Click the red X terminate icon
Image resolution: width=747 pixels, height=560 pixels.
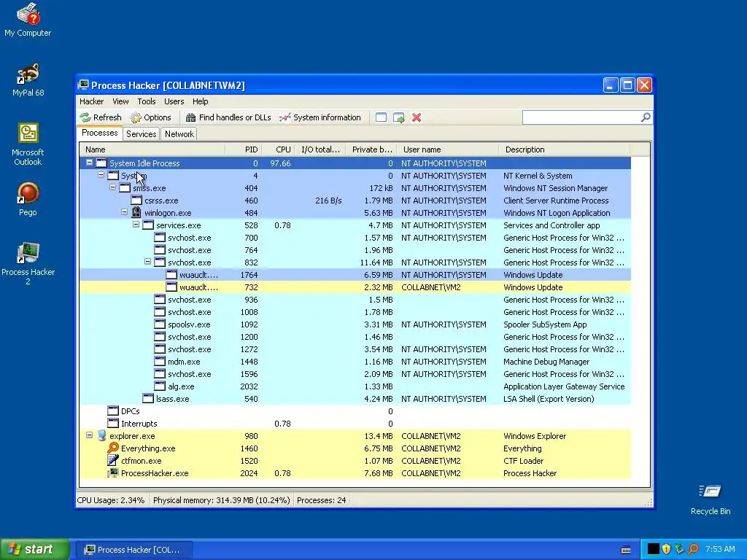pos(417,117)
